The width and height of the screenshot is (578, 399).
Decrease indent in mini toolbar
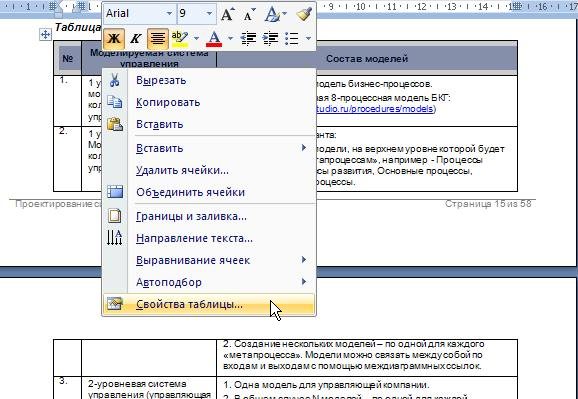point(248,38)
